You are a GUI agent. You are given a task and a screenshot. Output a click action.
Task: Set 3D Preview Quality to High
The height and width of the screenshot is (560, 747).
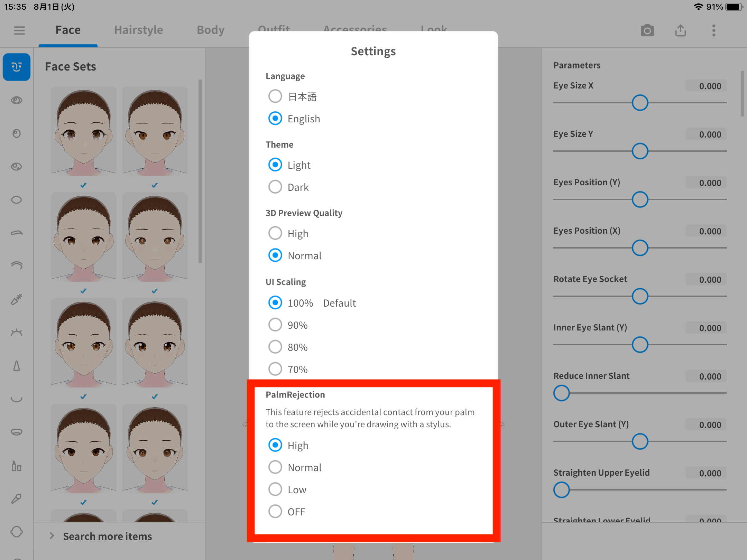[275, 233]
